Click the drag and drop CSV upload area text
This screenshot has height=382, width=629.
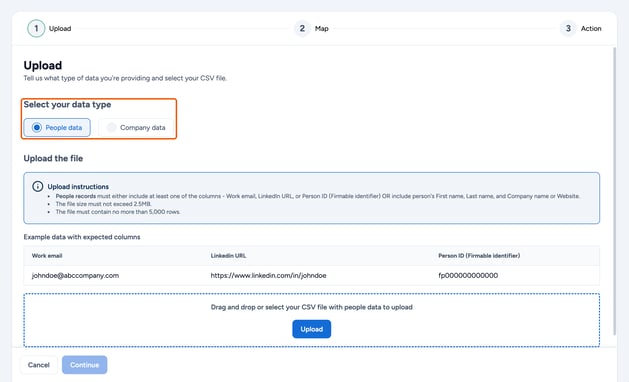point(311,307)
